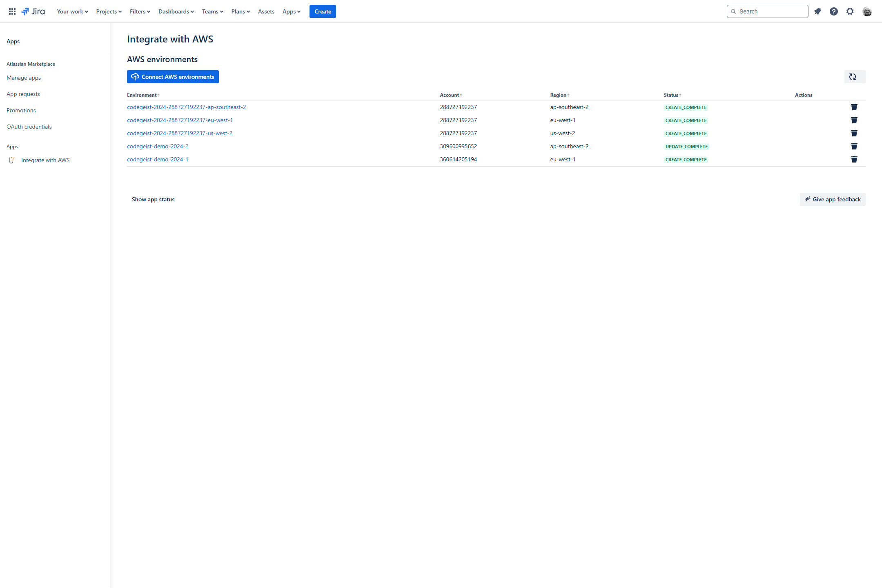Viewport: 882px width, 588px height.
Task: Click Connect AWS environments button
Action: click(x=173, y=77)
